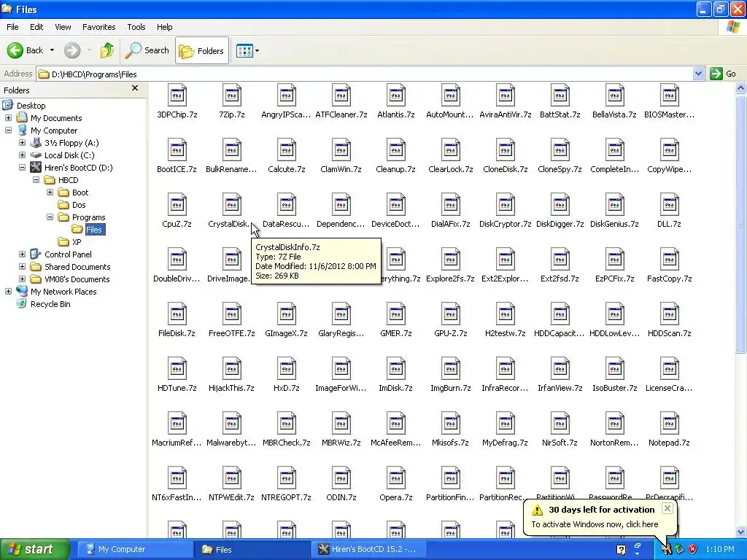The width and height of the screenshot is (747, 560).
Task: Open the Views dropdown button
Action: 248,50
